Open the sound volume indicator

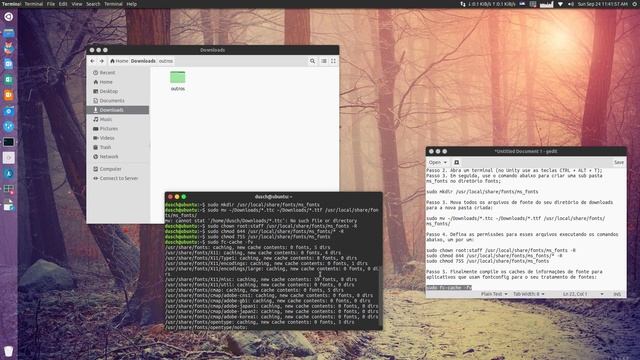point(570,4)
